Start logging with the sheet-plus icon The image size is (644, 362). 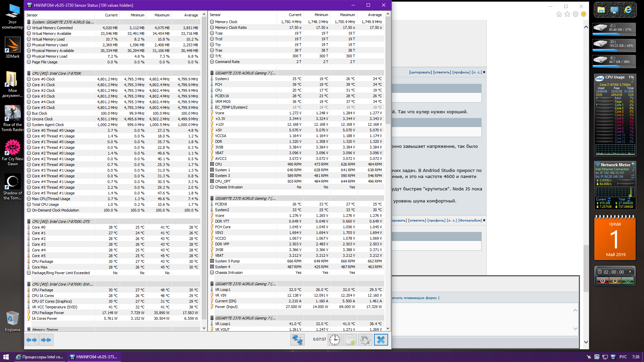(350, 340)
